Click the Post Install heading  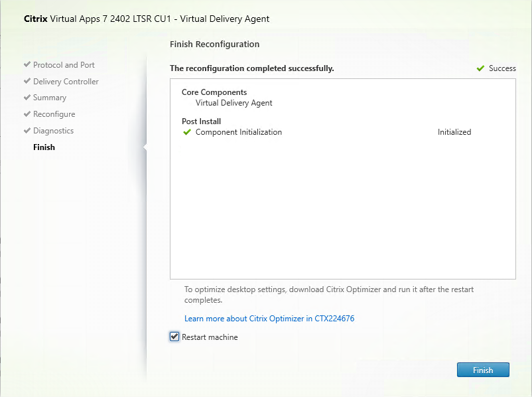click(x=201, y=121)
